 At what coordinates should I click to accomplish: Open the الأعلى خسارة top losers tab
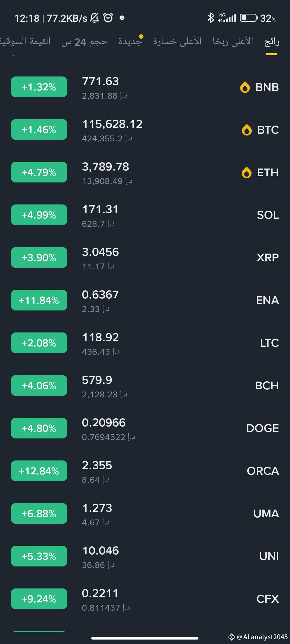point(177,41)
